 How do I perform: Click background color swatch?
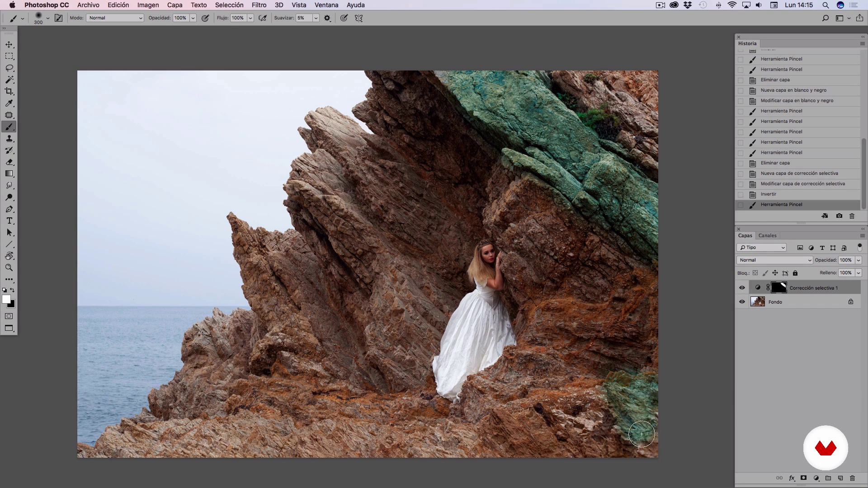tap(12, 305)
